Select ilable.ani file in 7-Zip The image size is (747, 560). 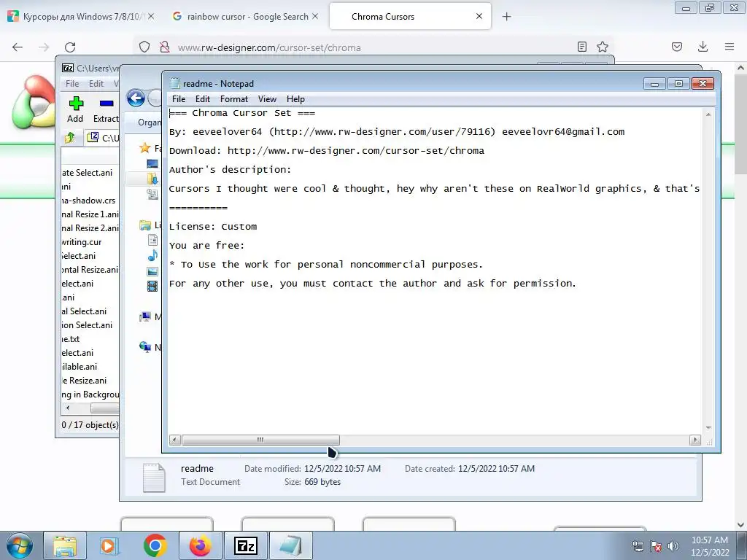pos(80,367)
